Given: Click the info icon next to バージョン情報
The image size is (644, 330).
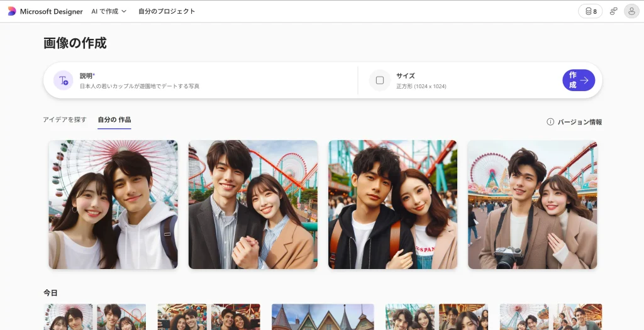Looking at the screenshot, I should point(550,122).
